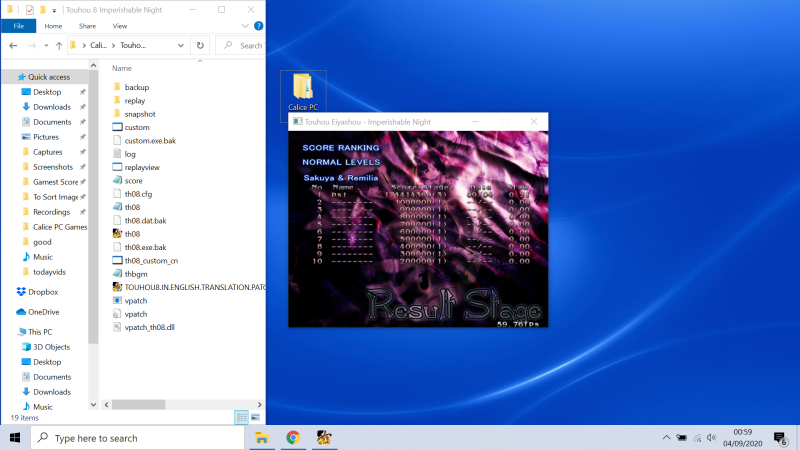
Task: Open the Windows Start menu
Action: [15, 438]
